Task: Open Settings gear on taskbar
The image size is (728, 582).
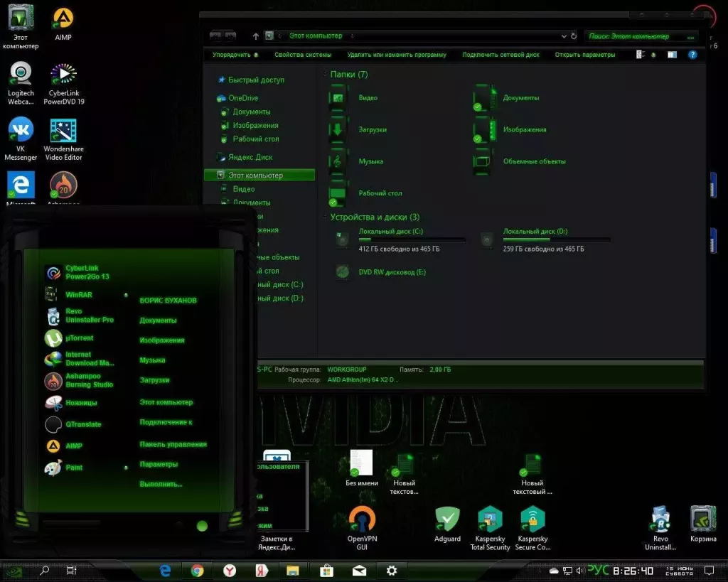Action: tap(392, 571)
